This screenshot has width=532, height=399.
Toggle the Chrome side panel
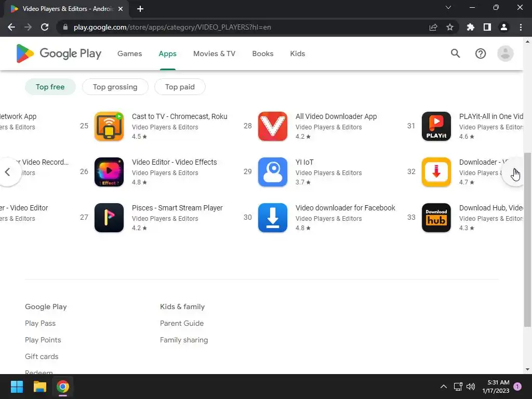pyautogui.click(x=487, y=27)
